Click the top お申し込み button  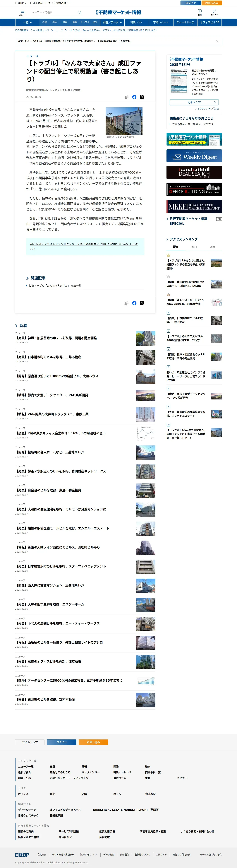[212, 3]
